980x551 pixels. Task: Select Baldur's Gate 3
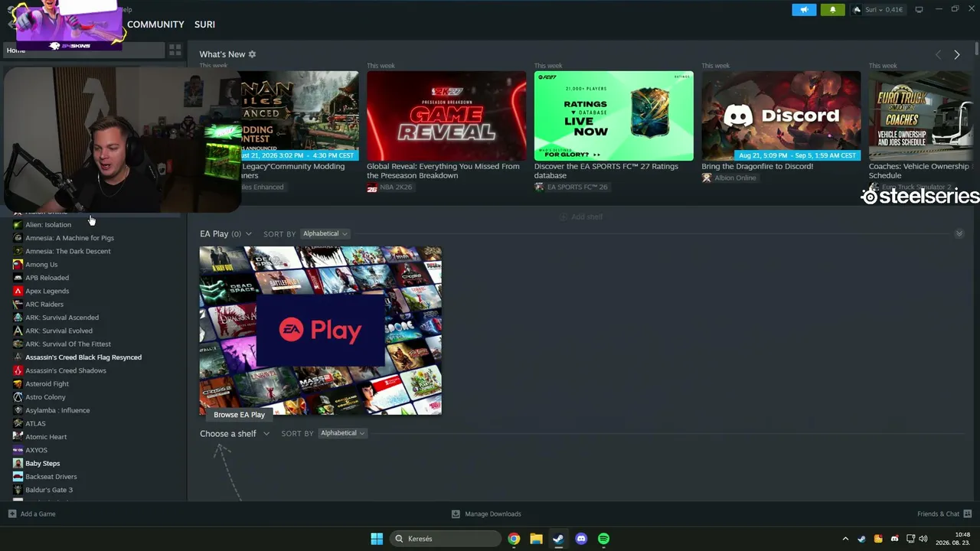tap(49, 490)
